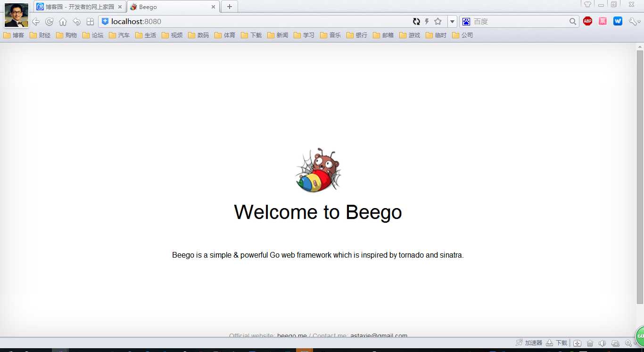Click the Beego gopher logo image
644x352 pixels.
point(318,170)
